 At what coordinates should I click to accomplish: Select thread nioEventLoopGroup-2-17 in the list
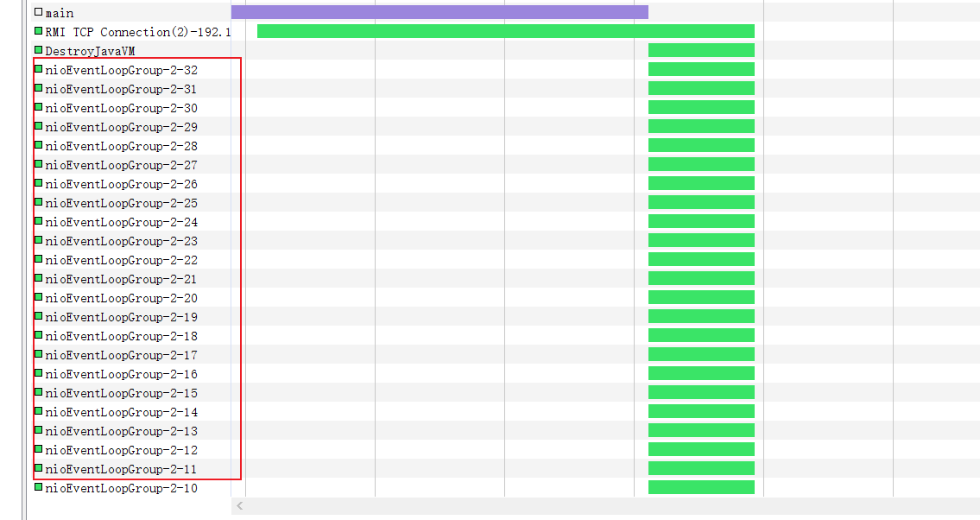[x=121, y=355]
